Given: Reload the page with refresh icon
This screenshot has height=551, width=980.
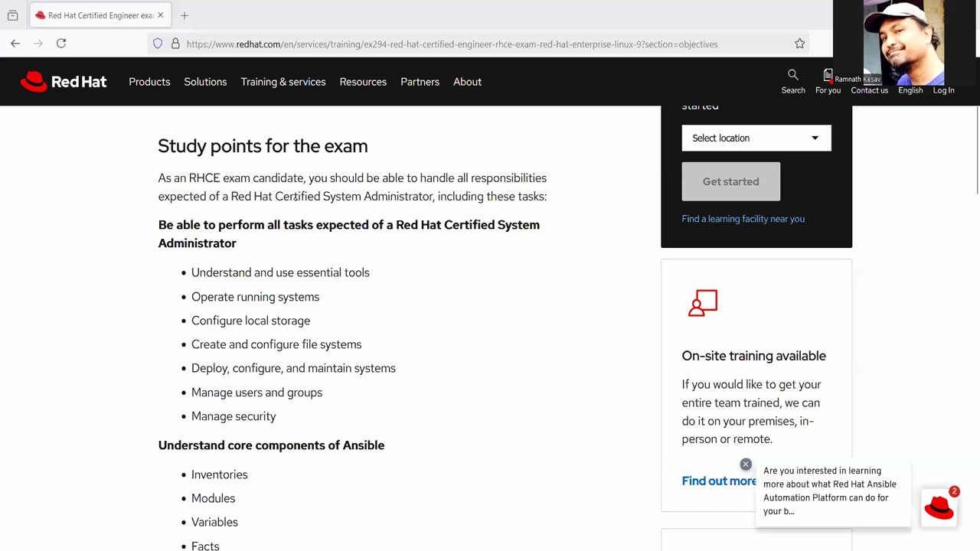Looking at the screenshot, I should (61, 44).
